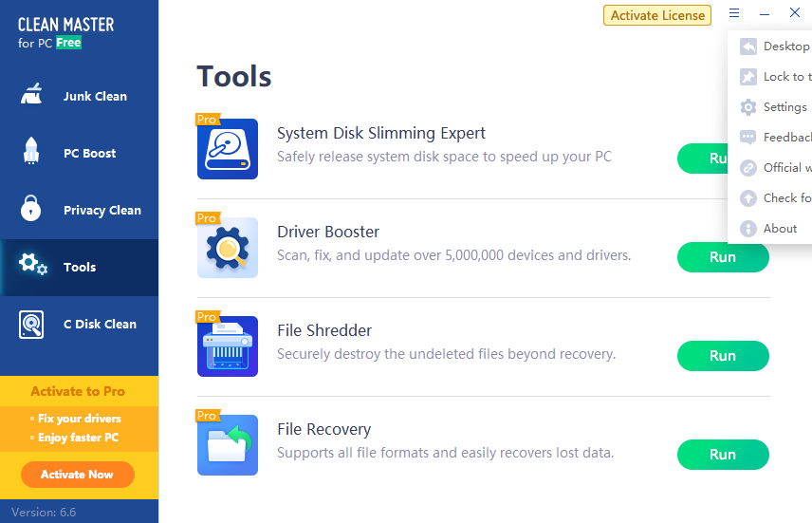Viewport: 812px width, 523px height.
Task: Minimize the Clean Master window
Action: coord(765,14)
